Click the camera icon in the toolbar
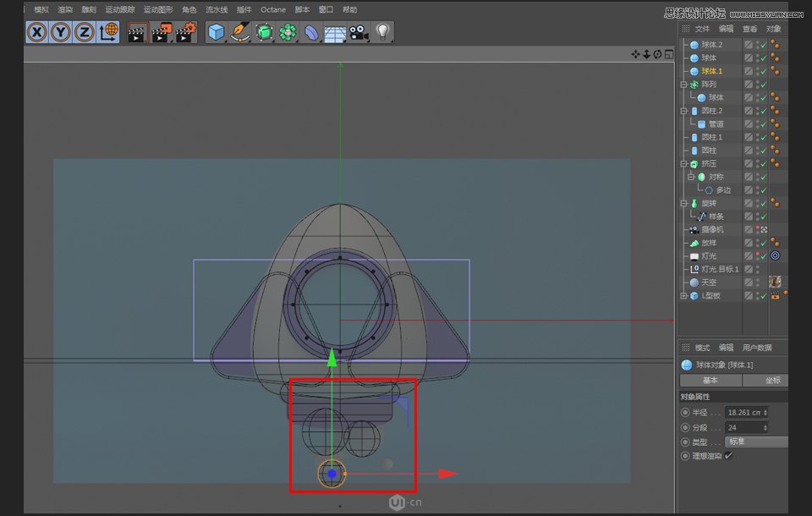Image resolution: width=812 pixels, height=516 pixels. point(358,32)
